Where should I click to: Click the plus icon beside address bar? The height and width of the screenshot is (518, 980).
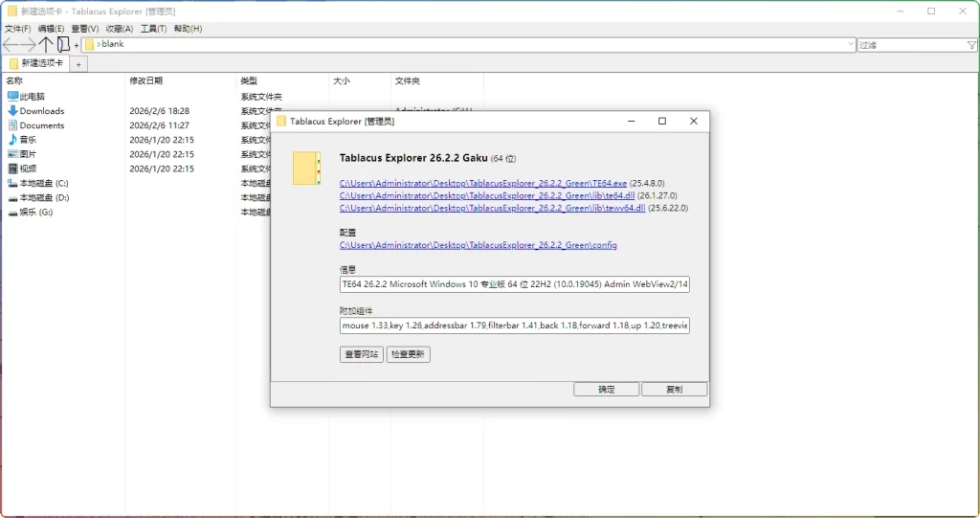click(x=77, y=45)
